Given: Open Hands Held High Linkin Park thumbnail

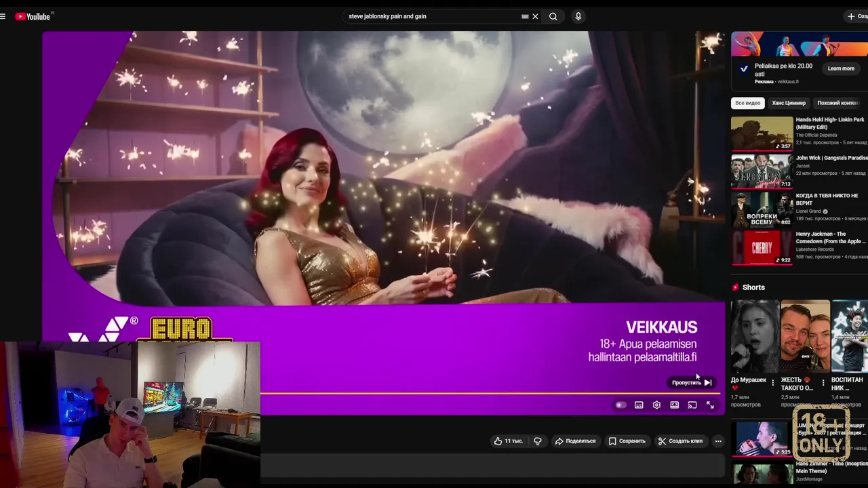Looking at the screenshot, I should point(762,134).
